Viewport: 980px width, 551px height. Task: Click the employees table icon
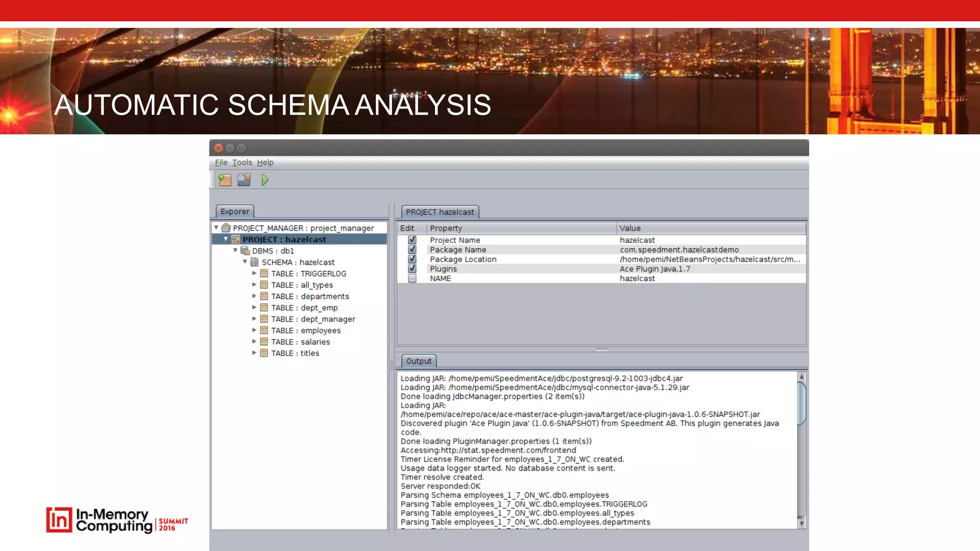[x=264, y=330]
